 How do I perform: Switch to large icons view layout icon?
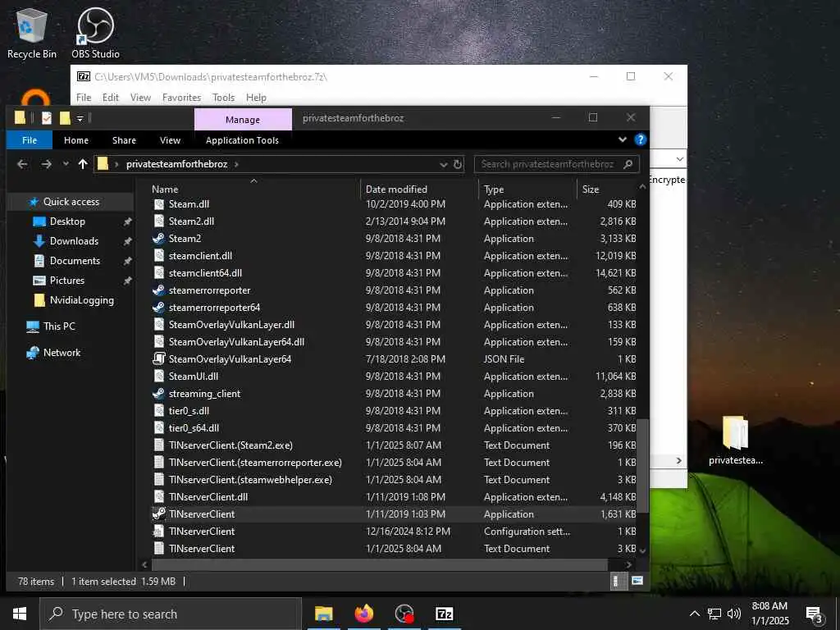[637, 581]
